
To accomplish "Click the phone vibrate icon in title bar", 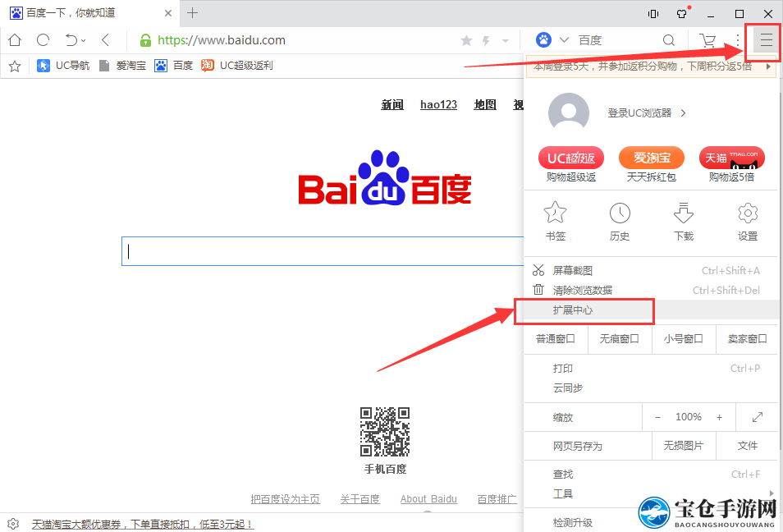I will [x=653, y=13].
